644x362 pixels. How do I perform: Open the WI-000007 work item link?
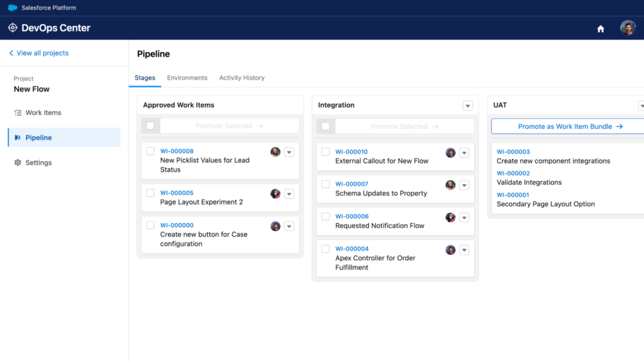tap(352, 184)
